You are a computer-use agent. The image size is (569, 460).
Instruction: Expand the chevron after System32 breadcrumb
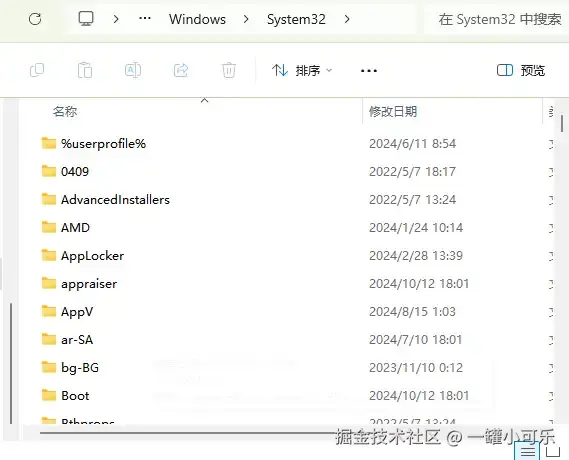[x=347, y=19]
